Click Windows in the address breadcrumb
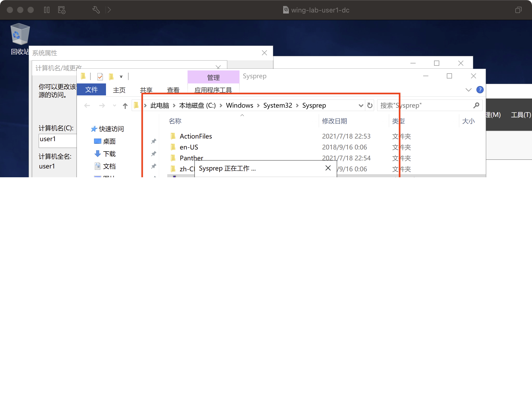The image size is (532, 419). (240, 105)
